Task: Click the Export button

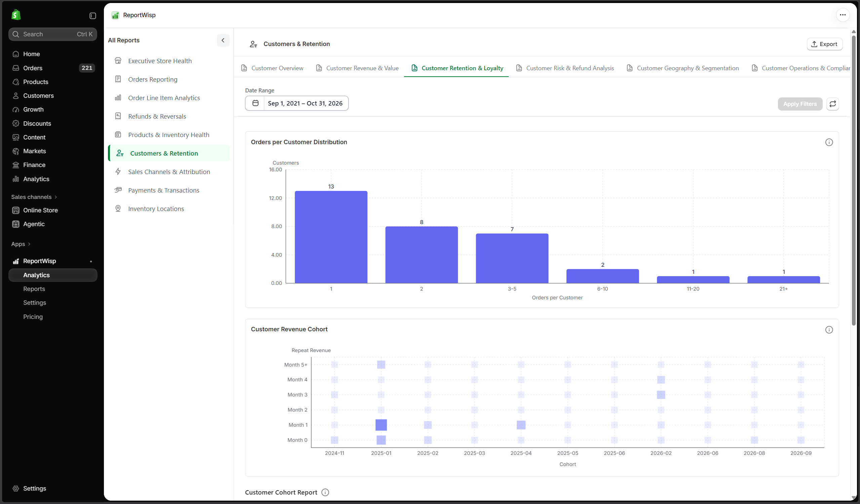Action: click(x=824, y=44)
